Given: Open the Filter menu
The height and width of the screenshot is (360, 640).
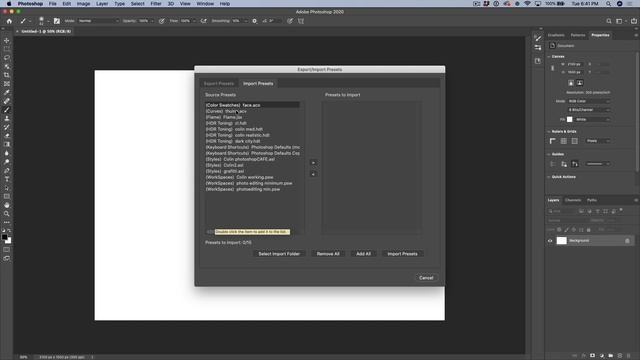Looking at the screenshot, I should pyautogui.click(x=156, y=4).
